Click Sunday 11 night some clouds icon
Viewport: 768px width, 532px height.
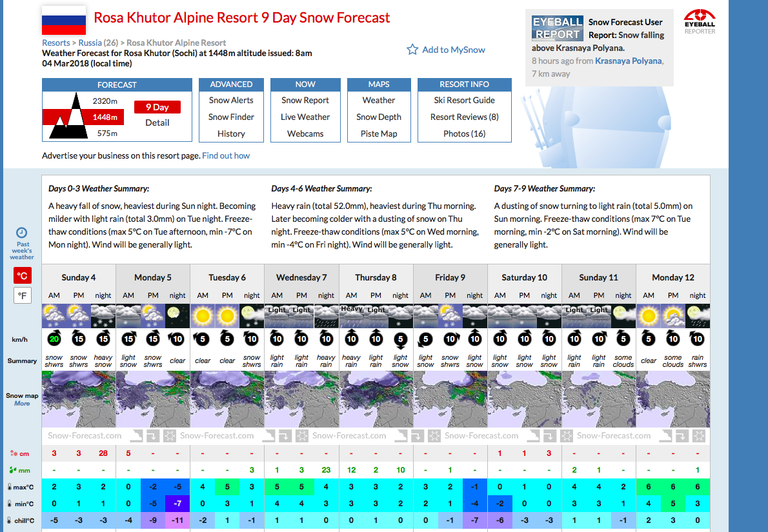point(623,316)
